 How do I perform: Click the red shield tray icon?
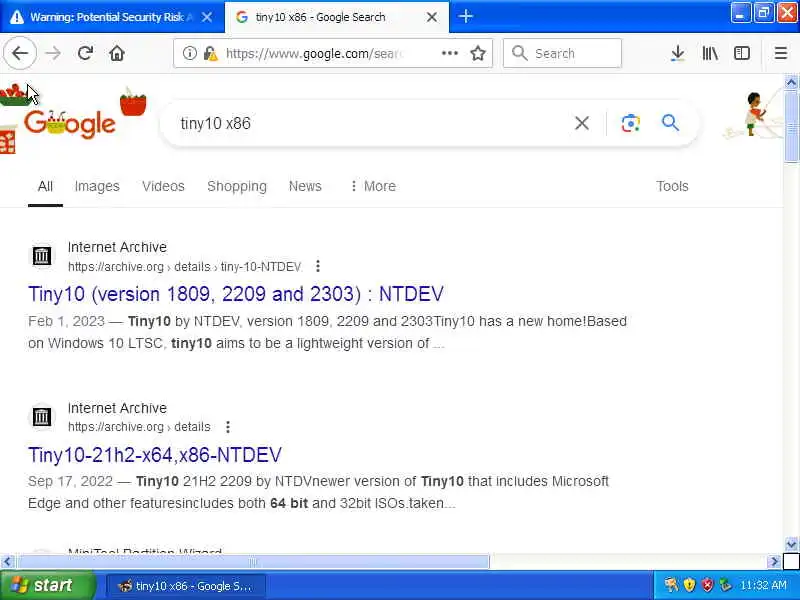coord(707,585)
